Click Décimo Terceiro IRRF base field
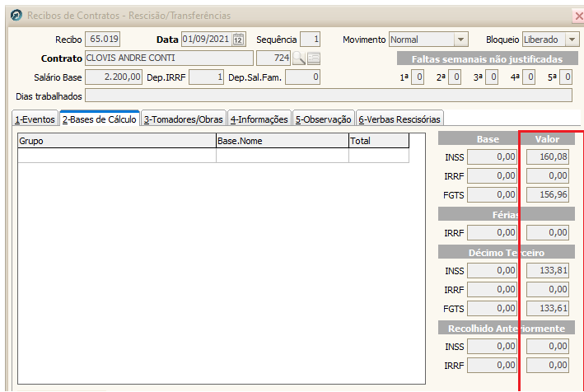This screenshot has height=392, width=584. click(x=492, y=290)
